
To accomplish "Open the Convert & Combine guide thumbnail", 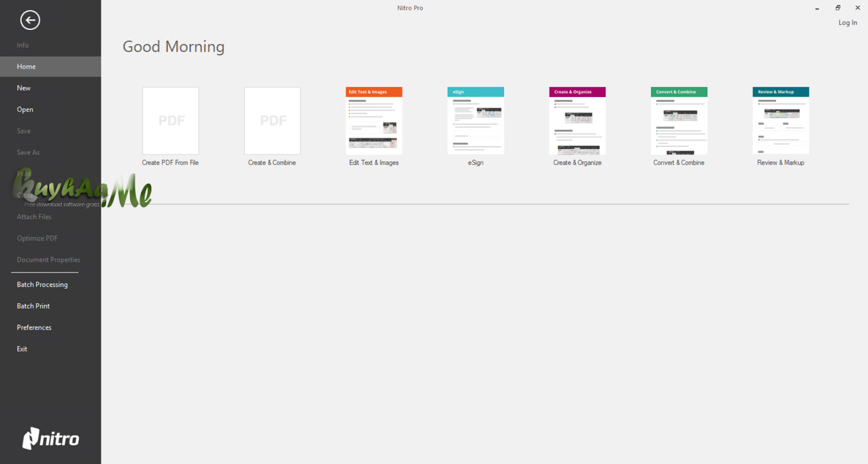I will coord(679,121).
